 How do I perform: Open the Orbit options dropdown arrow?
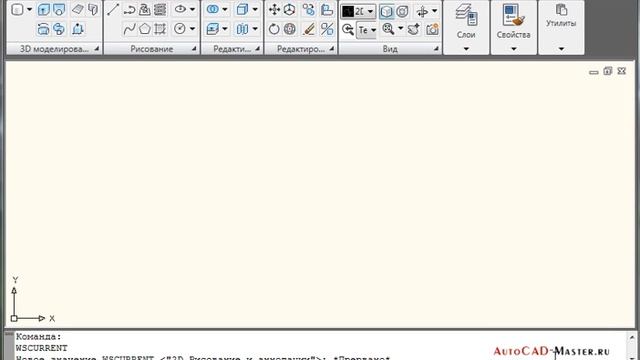pyautogui.click(x=434, y=11)
